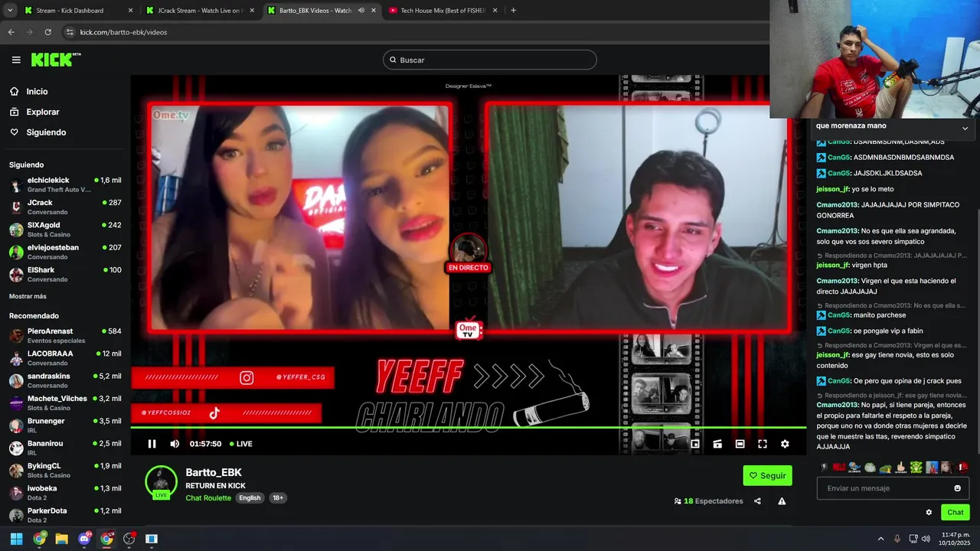Open elchiclekick followed channel
The image size is (980, 551).
65,184
